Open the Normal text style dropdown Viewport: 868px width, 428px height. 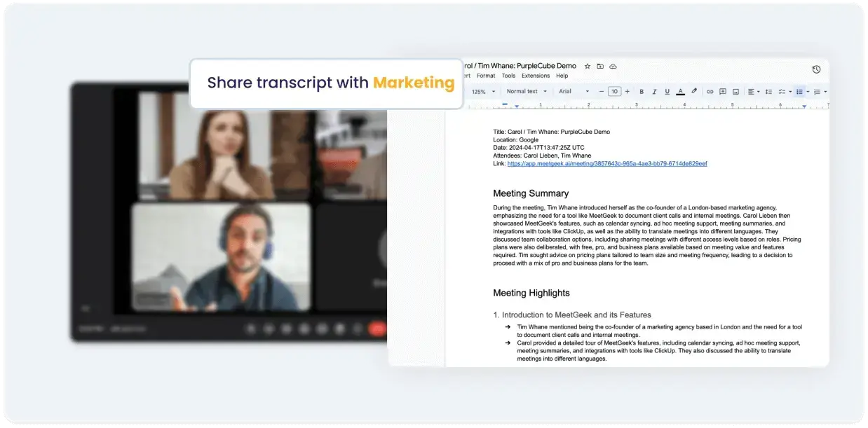(x=527, y=91)
